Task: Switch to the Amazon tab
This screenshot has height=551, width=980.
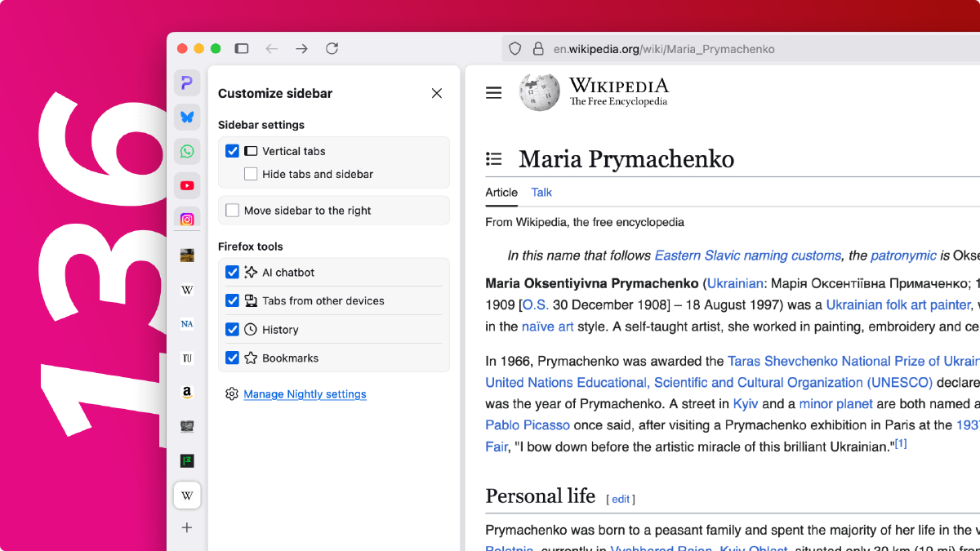Action: click(187, 393)
